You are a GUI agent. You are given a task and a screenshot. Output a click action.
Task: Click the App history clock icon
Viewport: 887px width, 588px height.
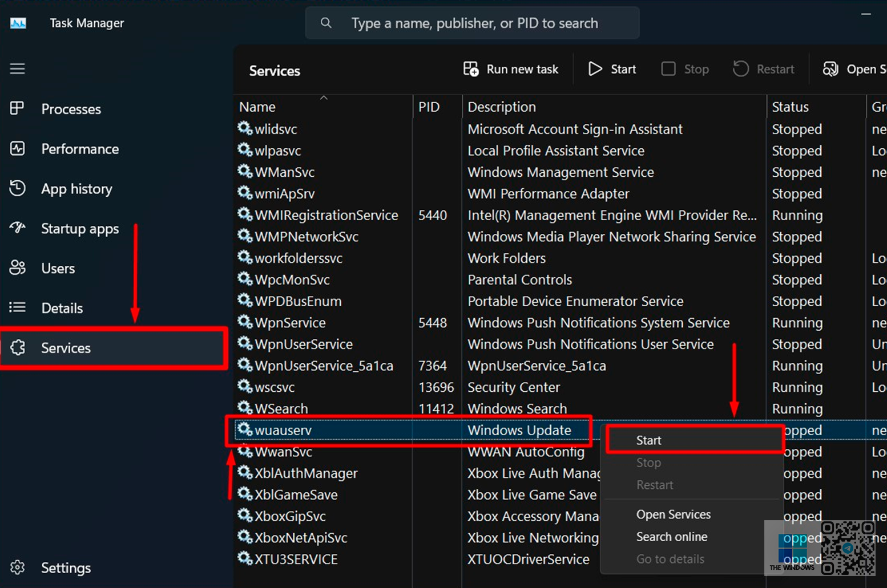[x=17, y=188]
